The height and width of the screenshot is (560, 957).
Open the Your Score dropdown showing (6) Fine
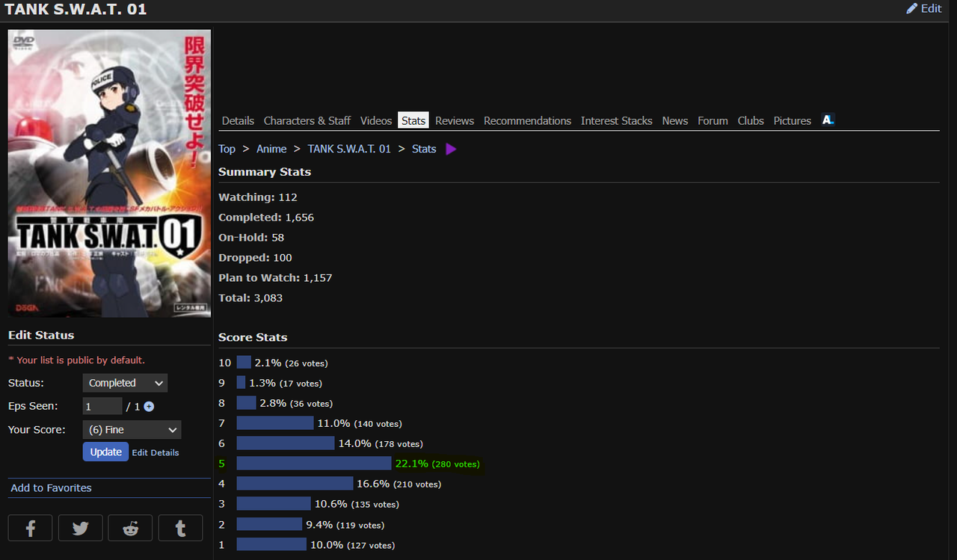(x=132, y=430)
